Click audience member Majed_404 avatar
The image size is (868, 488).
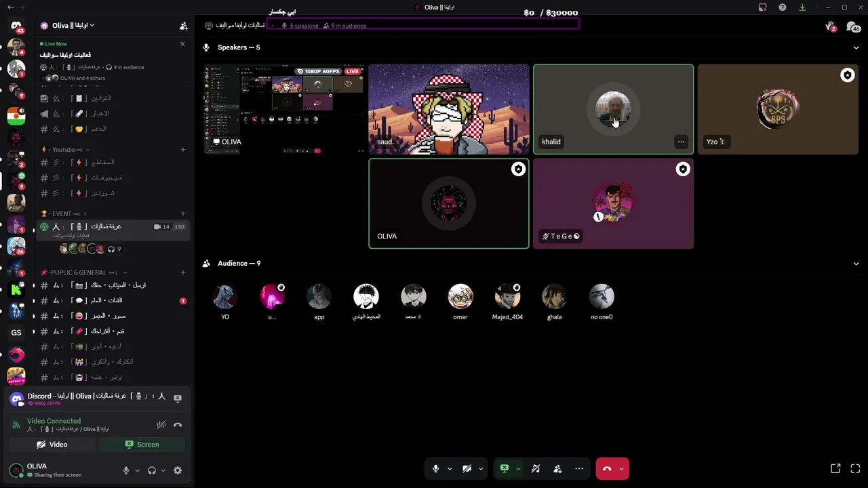coord(507,296)
